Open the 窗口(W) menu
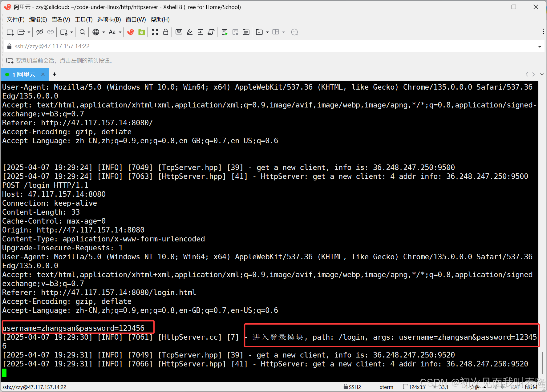547x392 pixels. coord(136,20)
